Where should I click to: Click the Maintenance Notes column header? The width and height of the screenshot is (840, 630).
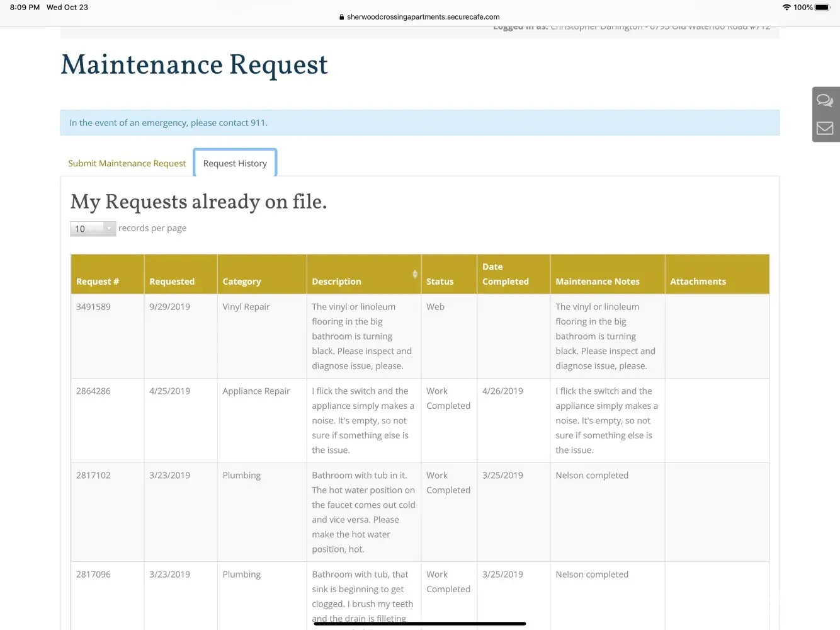[598, 282]
